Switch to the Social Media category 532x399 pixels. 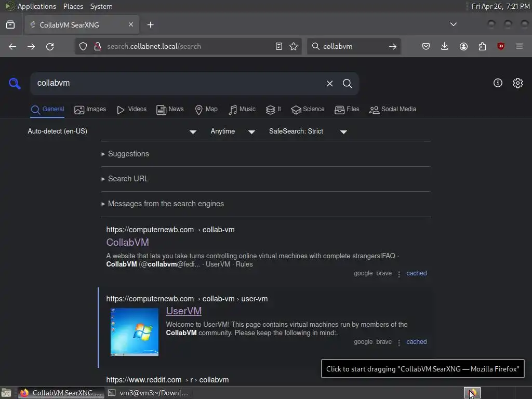393,109
